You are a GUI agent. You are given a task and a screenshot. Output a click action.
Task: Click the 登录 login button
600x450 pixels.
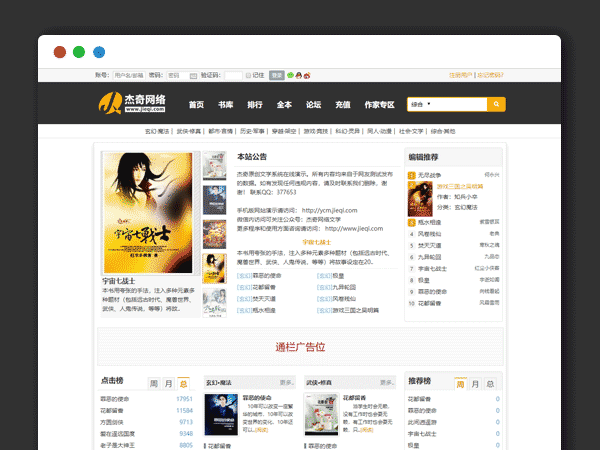click(x=276, y=75)
